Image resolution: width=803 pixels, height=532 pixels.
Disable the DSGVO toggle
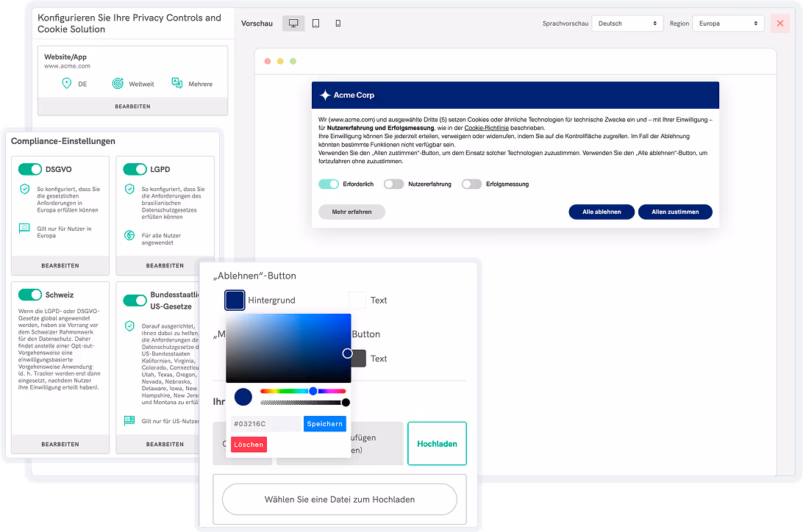[x=30, y=170]
